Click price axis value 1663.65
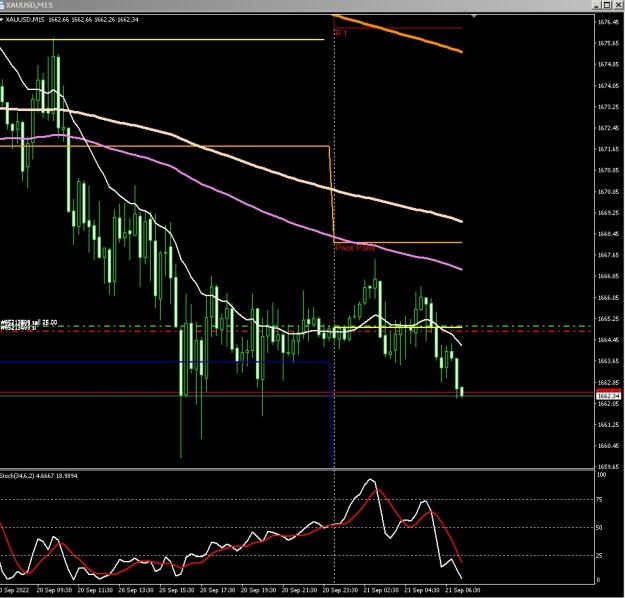The image size is (625, 598). pyautogui.click(x=608, y=361)
